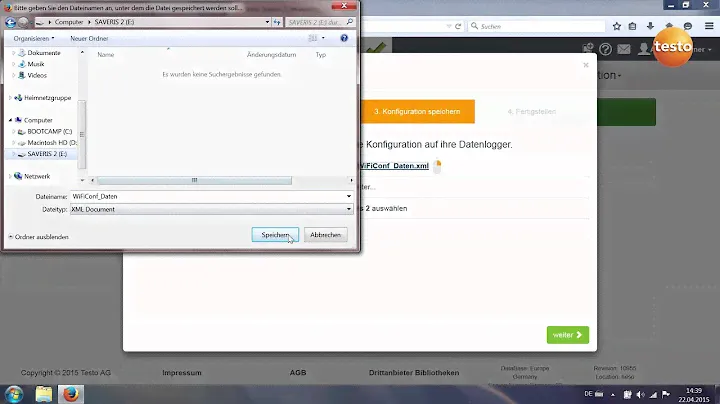This screenshot has width=720, height=404.
Task: Select SAVERIS 2 (E:) drive in tree
Action: click(47, 154)
